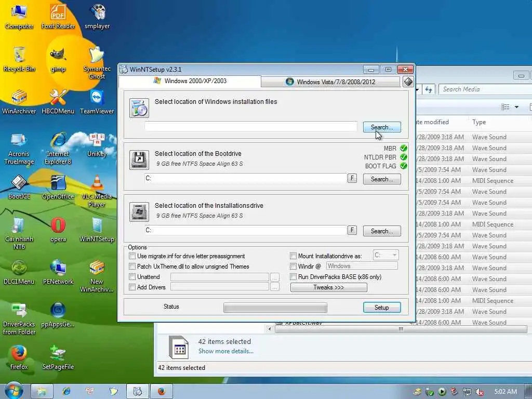Open SetPageFile shortcut

[x=58, y=357]
